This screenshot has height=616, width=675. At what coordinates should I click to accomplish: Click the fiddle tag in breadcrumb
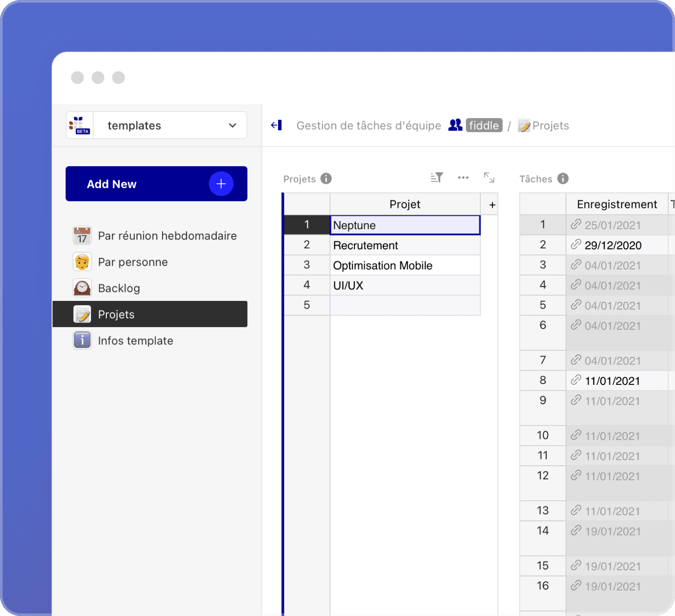pos(484,125)
